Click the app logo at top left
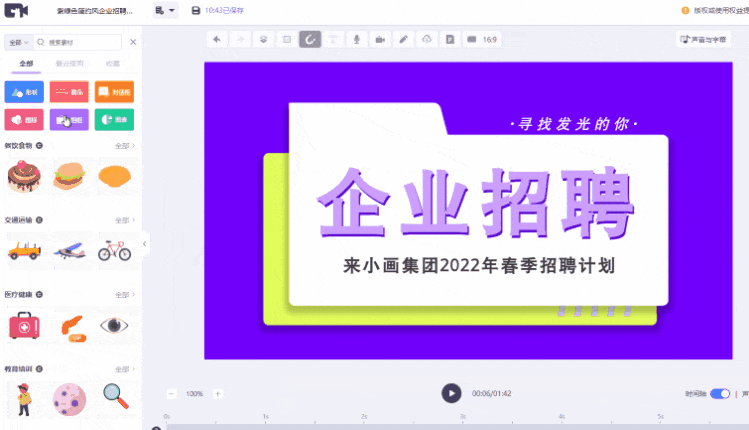 tap(16, 11)
